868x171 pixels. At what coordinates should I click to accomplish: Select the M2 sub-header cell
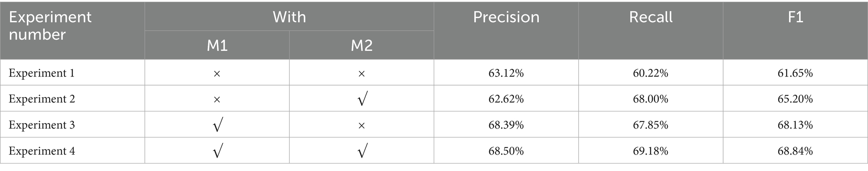point(362,45)
